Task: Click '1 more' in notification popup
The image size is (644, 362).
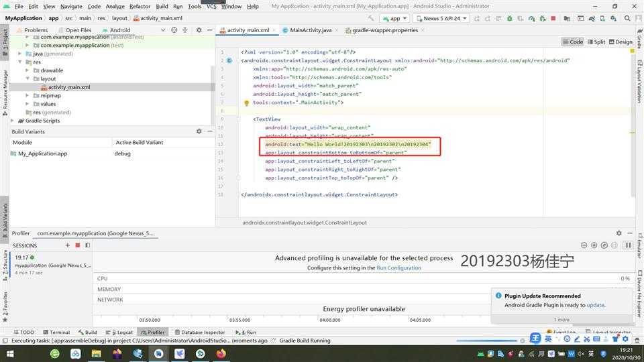Action: (x=561, y=319)
